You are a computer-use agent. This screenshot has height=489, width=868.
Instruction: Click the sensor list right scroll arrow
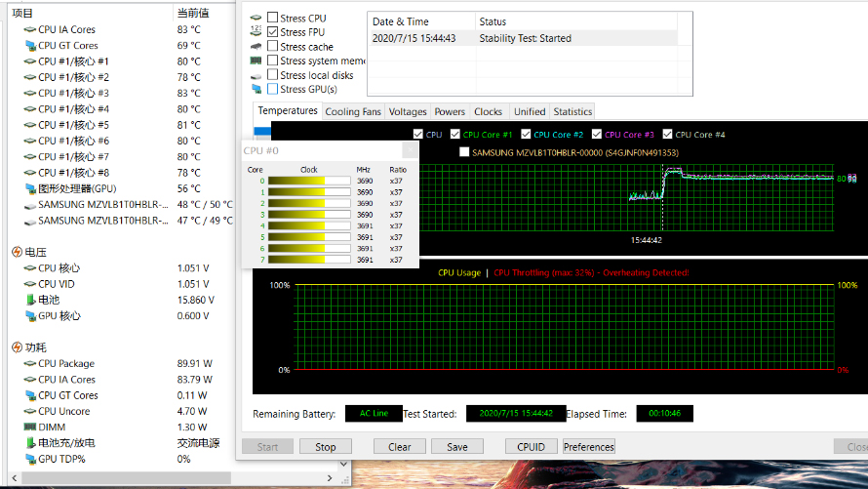click(x=330, y=478)
